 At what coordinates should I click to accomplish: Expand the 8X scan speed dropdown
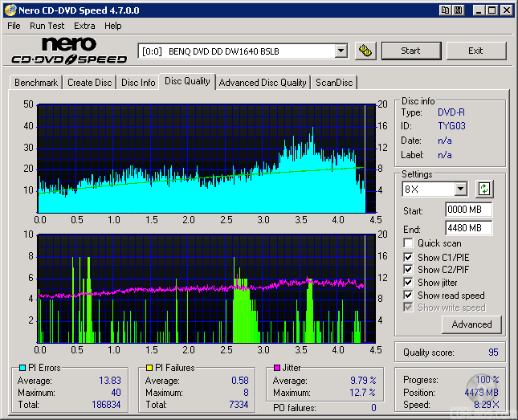coord(460,190)
